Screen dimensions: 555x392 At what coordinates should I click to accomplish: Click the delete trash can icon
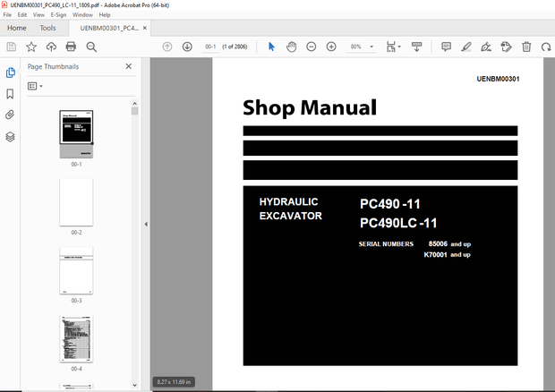tap(526, 47)
